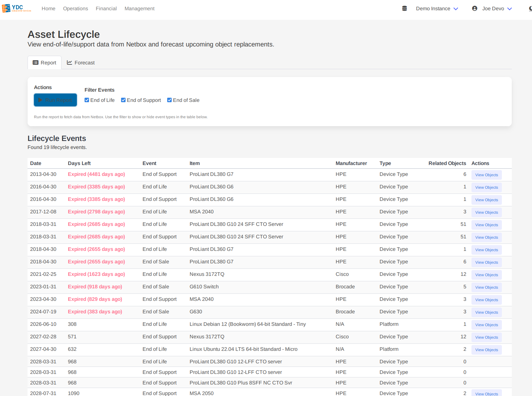Click the '1090' days left cell
This screenshot has height=396, width=532.
(74, 393)
